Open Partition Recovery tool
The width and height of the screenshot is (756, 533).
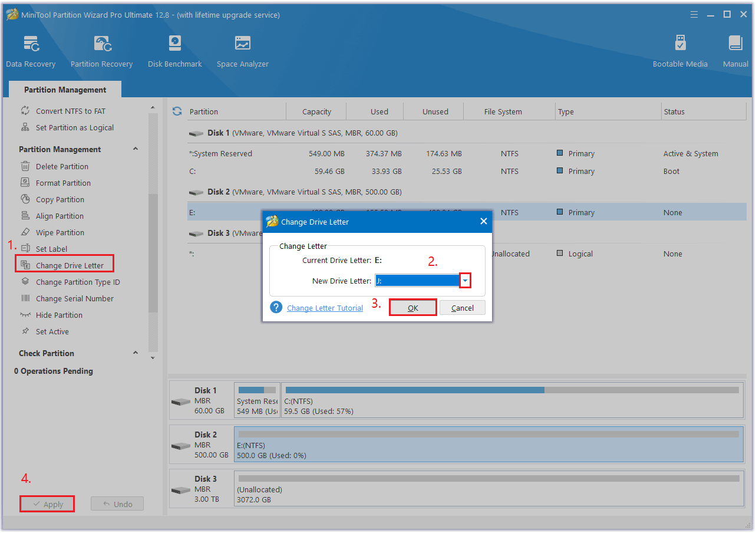tap(101, 52)
